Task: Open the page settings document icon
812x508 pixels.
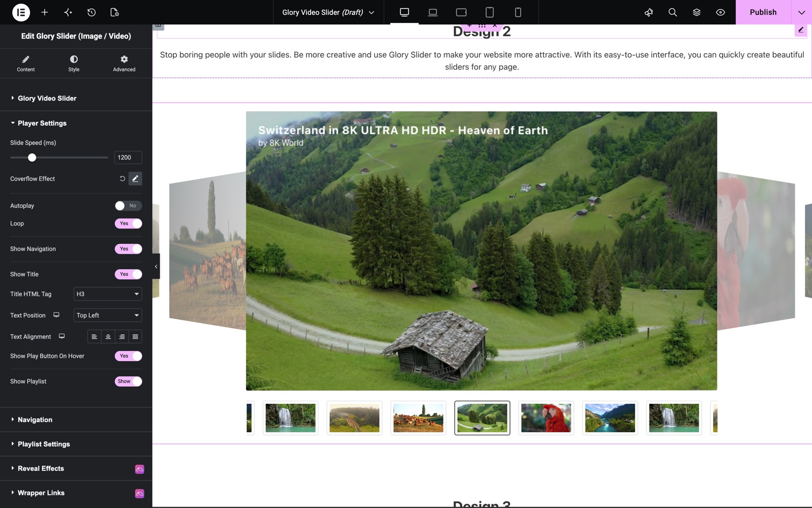Action: [x=115, y=12]
